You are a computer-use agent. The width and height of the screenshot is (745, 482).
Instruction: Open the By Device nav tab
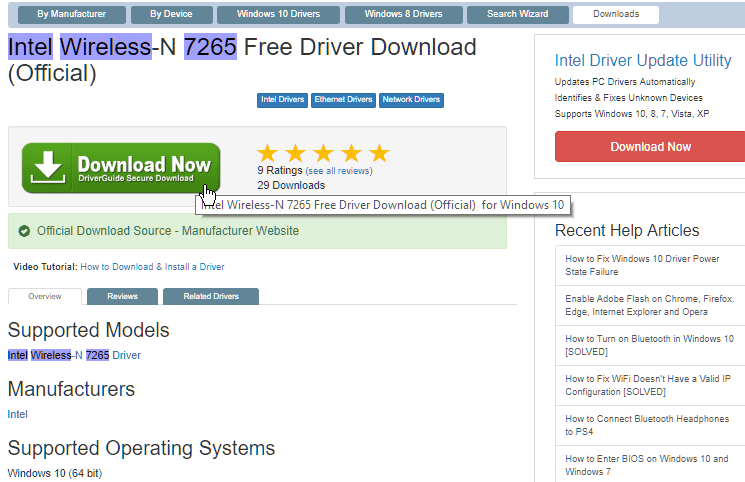(x=171, y=14)
